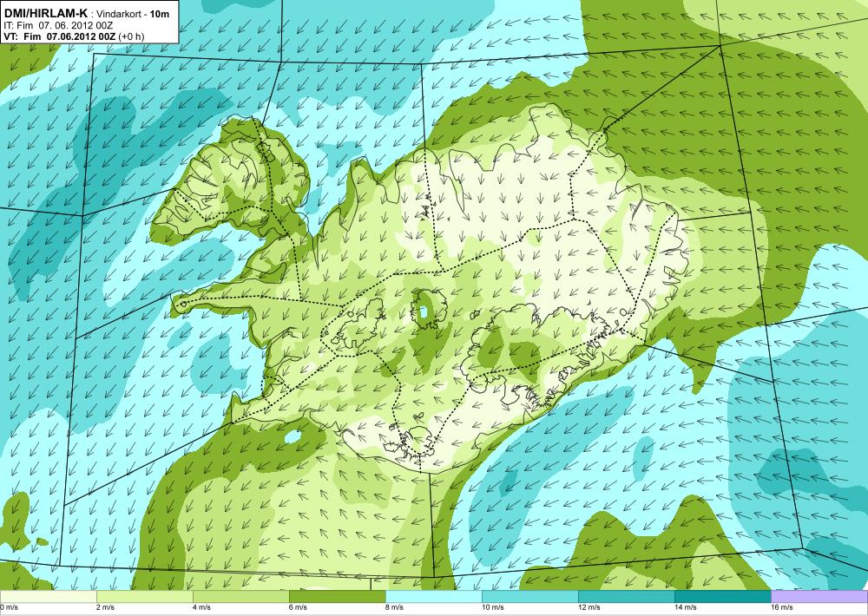Click the purple 16 m/s legend swatch
The height and width of the screenshot is (616, 868).
[819, 597]
